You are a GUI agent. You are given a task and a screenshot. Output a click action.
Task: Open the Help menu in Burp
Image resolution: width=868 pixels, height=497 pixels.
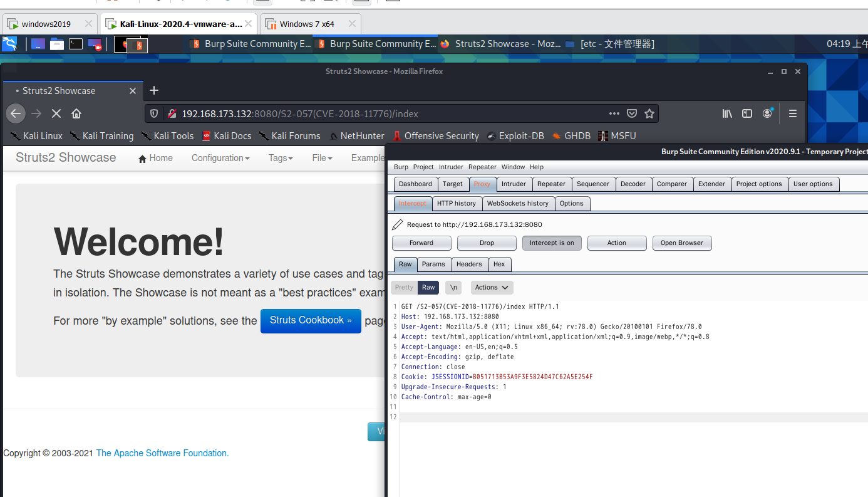[x=537, y=167]
